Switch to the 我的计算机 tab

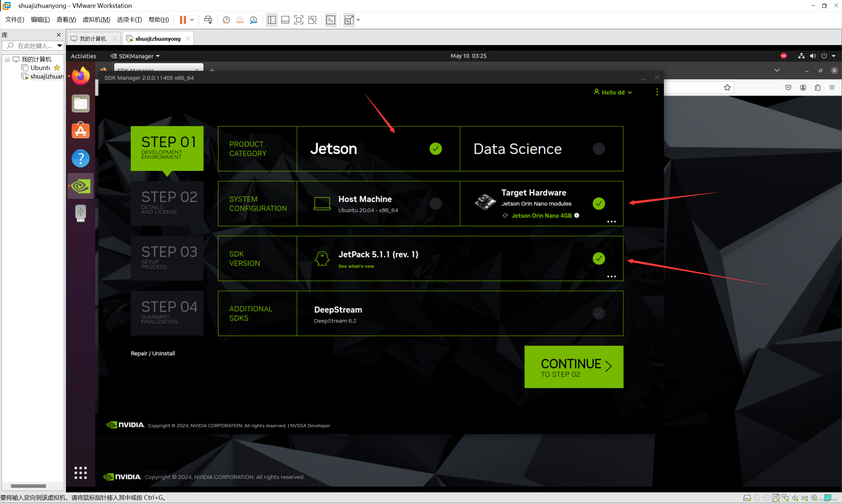(x=93, y=39)
